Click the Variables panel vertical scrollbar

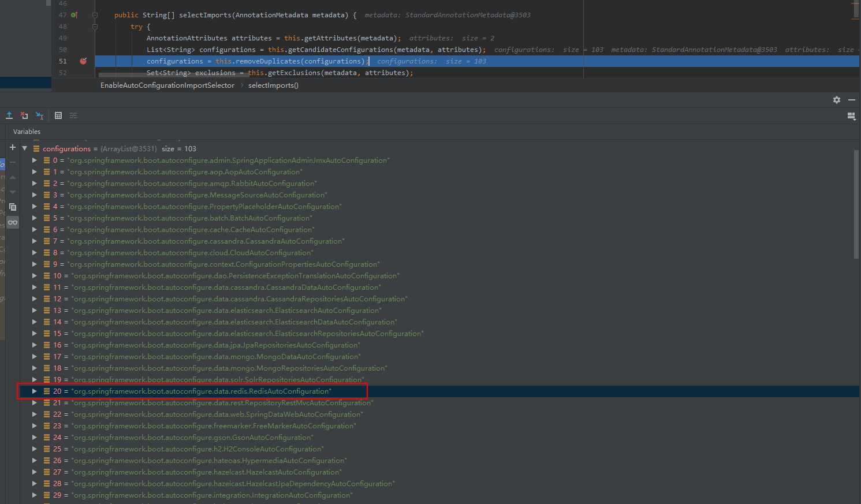(856, 204)
